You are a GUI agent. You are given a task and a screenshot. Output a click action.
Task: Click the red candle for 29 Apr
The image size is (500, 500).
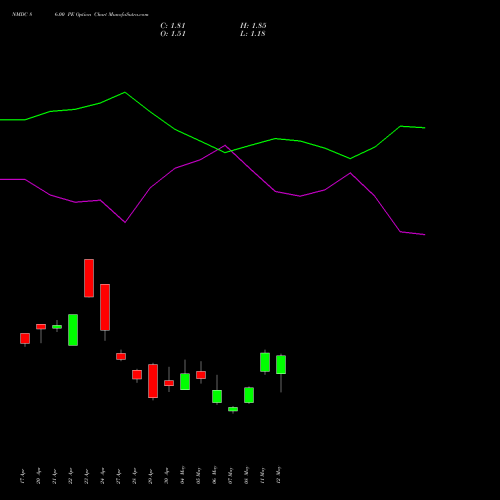[x=153, y=381]
